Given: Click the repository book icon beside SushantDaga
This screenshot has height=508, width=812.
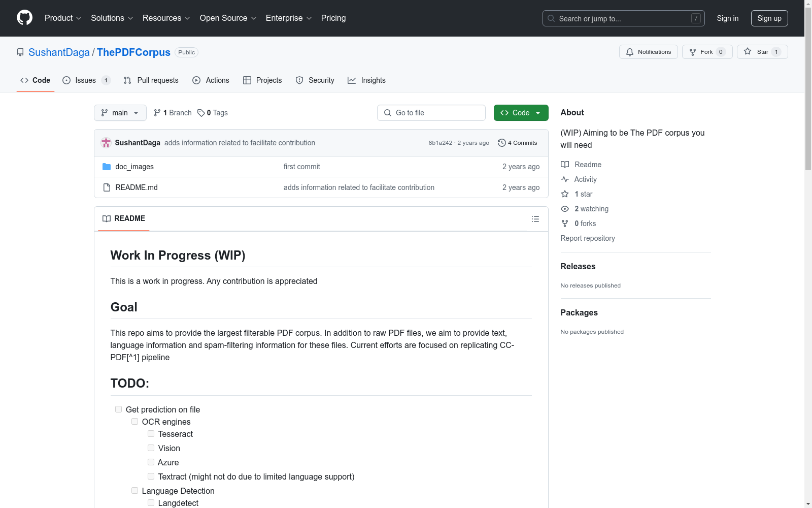Looking at the screenshot, I should 20,52.
